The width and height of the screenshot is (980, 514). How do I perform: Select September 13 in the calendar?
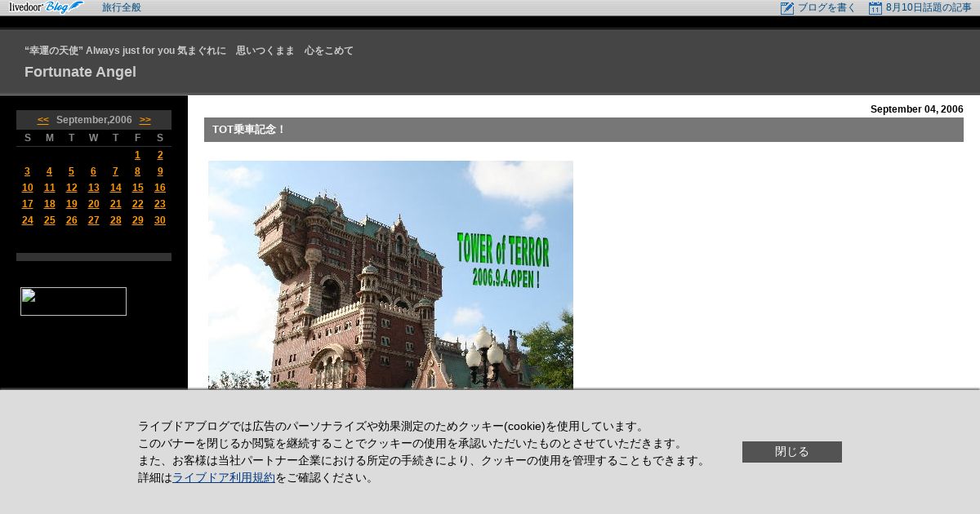coord(93,188)
